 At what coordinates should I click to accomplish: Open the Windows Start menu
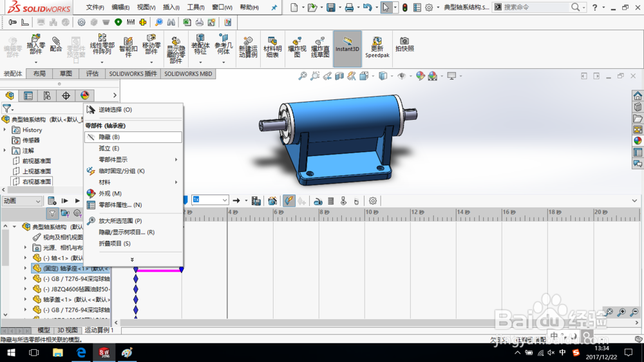coord(11,352)
